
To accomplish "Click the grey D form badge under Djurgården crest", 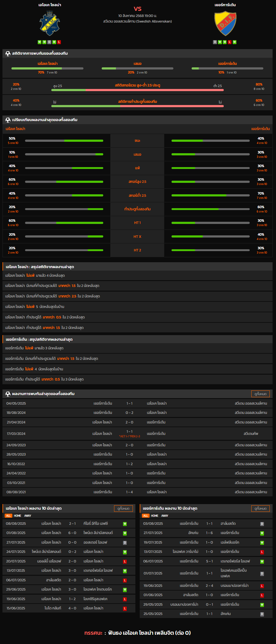I will [215, 42].
